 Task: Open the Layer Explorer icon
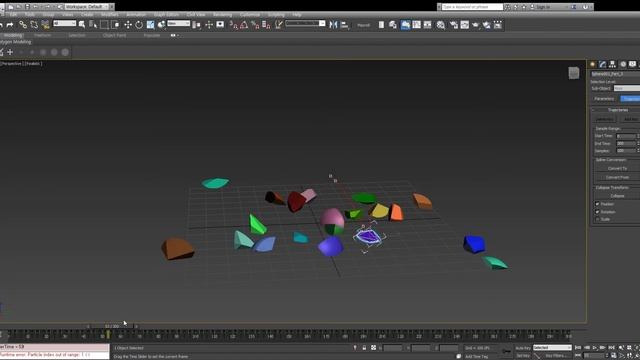tap(393, 25)
